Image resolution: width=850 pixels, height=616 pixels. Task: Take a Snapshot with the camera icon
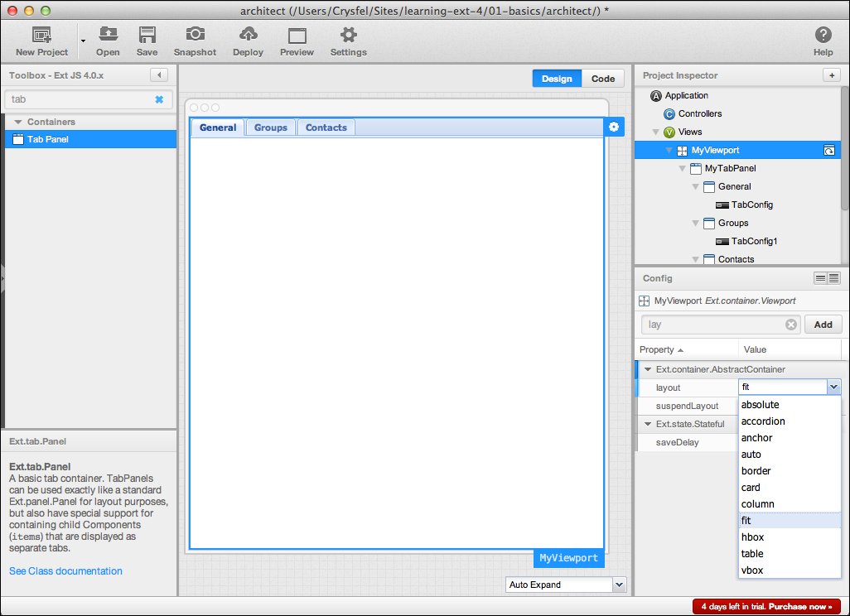196,34
